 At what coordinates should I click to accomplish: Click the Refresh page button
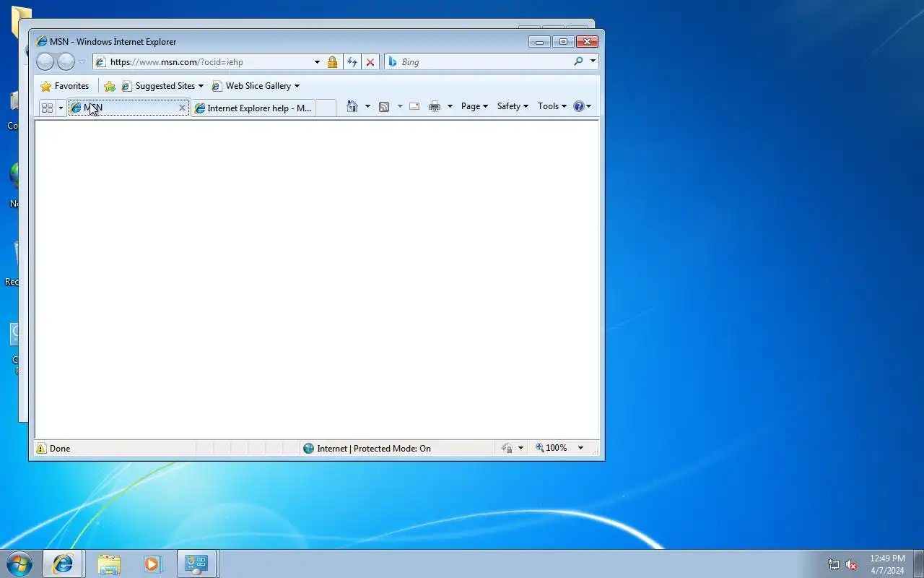[352, 62]
